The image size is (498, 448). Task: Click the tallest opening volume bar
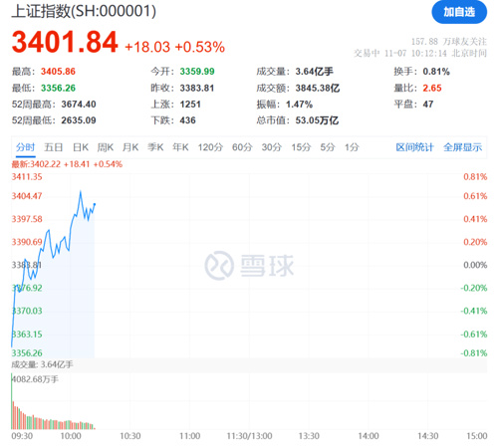(x=12, y=401)
